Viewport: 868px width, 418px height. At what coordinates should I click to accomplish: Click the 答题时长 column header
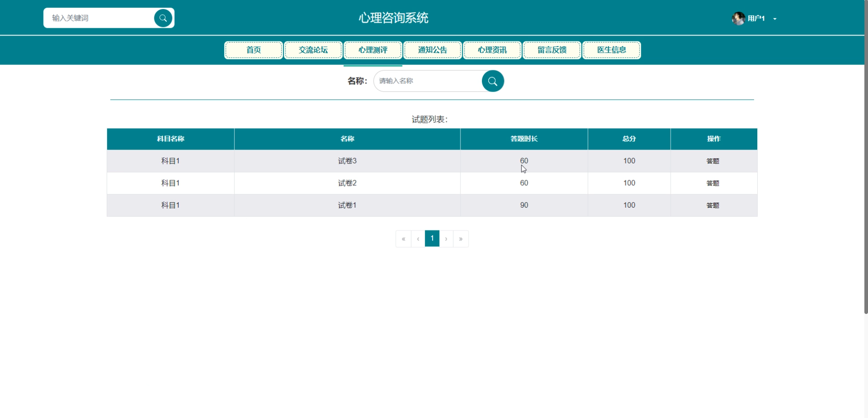[524, 139]
